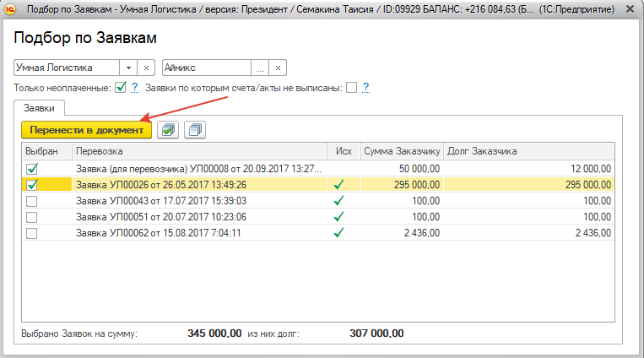Click the 1C application logo icon

pos(10,8)
